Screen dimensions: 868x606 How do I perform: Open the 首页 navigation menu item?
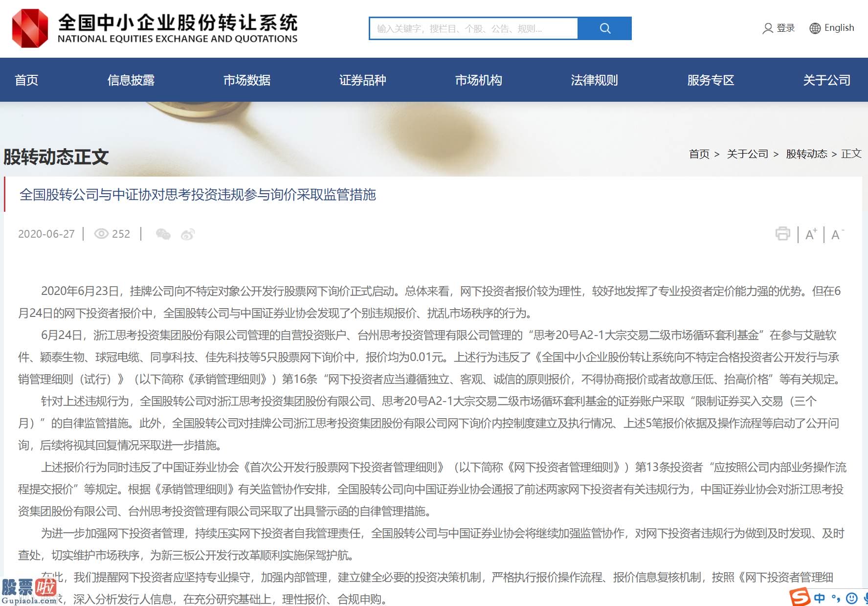click(26, 80)
